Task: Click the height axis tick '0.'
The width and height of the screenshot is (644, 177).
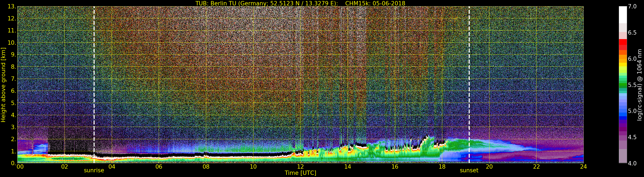Action: (13, 163)
